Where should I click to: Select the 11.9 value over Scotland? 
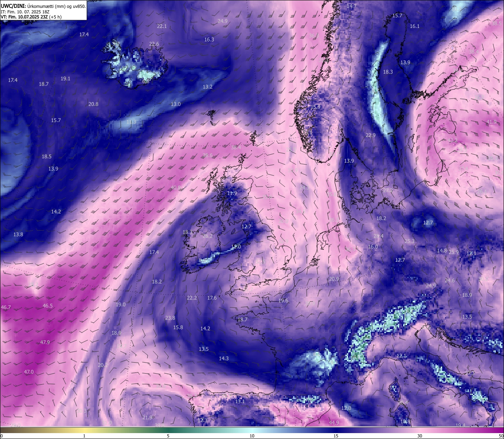(232, 193)
